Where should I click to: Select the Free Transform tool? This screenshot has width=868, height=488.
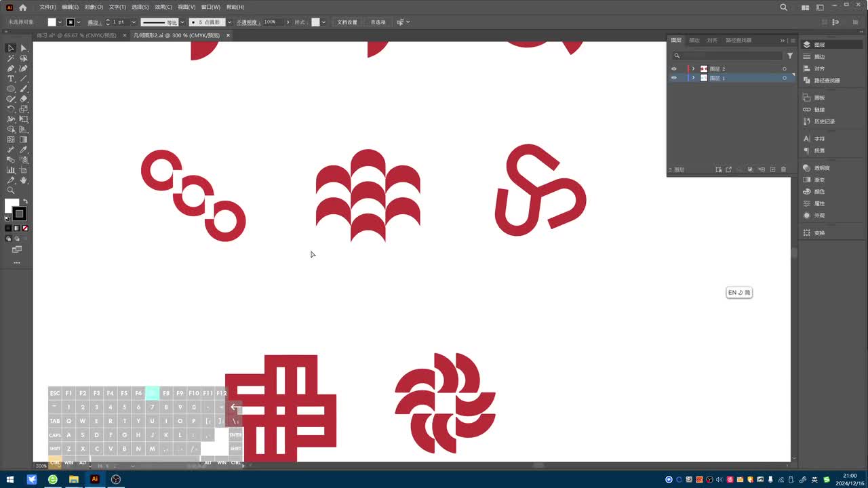click(24, 119)
